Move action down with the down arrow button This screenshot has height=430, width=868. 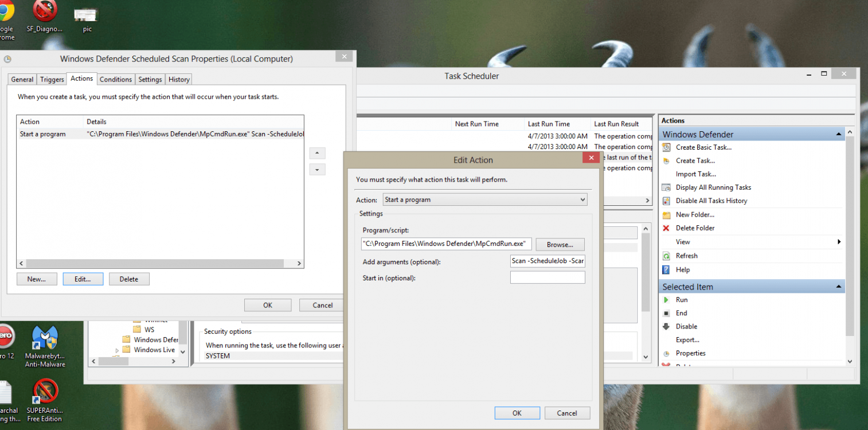click(317, 170)
